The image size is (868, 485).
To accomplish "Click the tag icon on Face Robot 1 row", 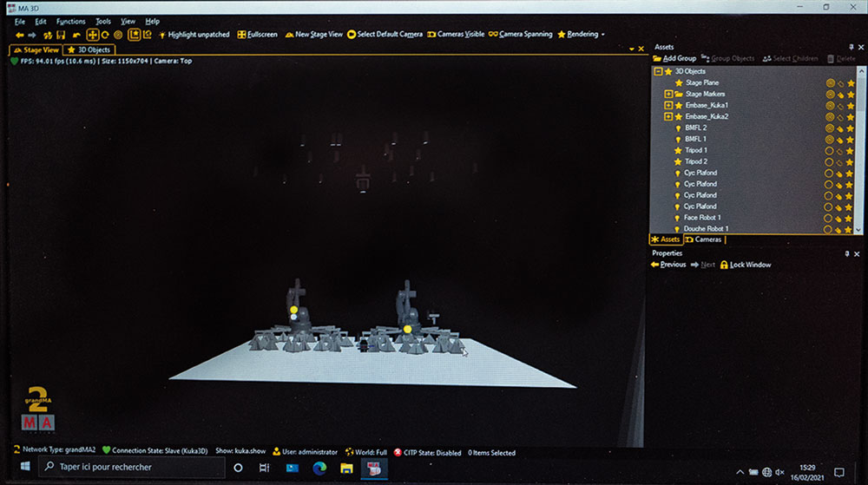I will [x=839, y=218].
